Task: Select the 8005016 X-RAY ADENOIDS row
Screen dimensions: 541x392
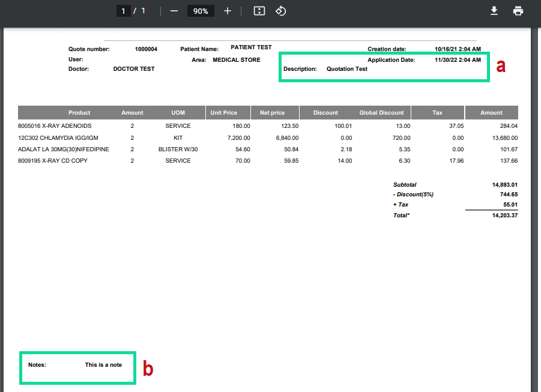Action: [x=268, y=126]
